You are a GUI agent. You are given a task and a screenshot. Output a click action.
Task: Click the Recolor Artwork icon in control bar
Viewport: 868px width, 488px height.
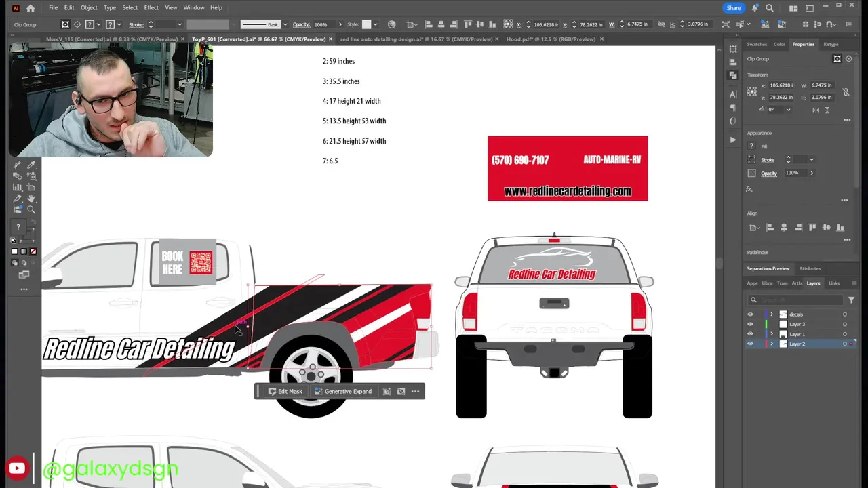pyautogui.click(x=392, y=24)
